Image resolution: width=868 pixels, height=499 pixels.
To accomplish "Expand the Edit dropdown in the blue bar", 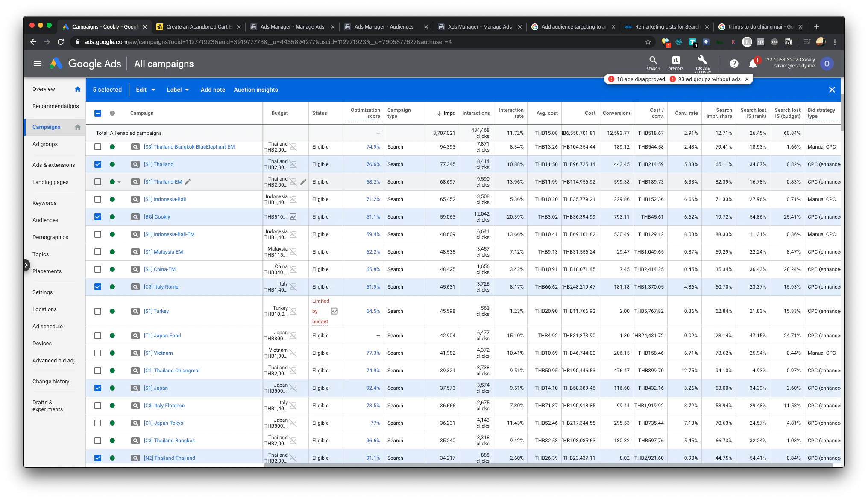I will coord(146,90).
